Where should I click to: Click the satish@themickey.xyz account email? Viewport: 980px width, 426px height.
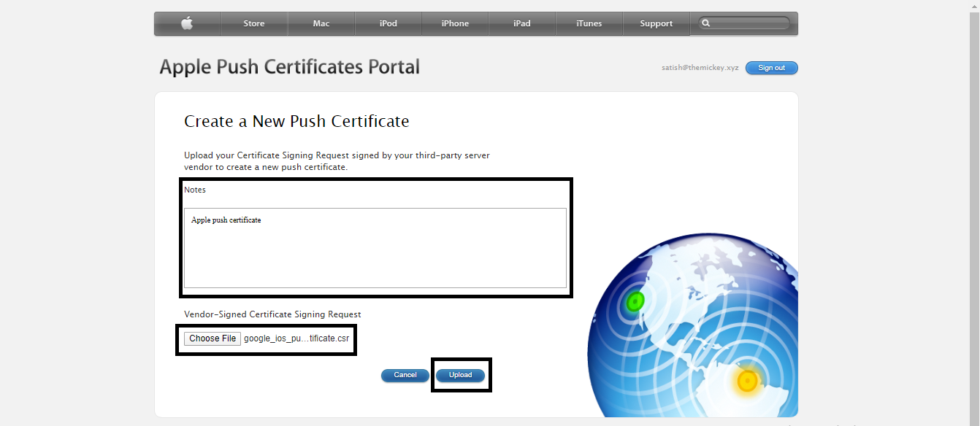[x=700, y=68]
